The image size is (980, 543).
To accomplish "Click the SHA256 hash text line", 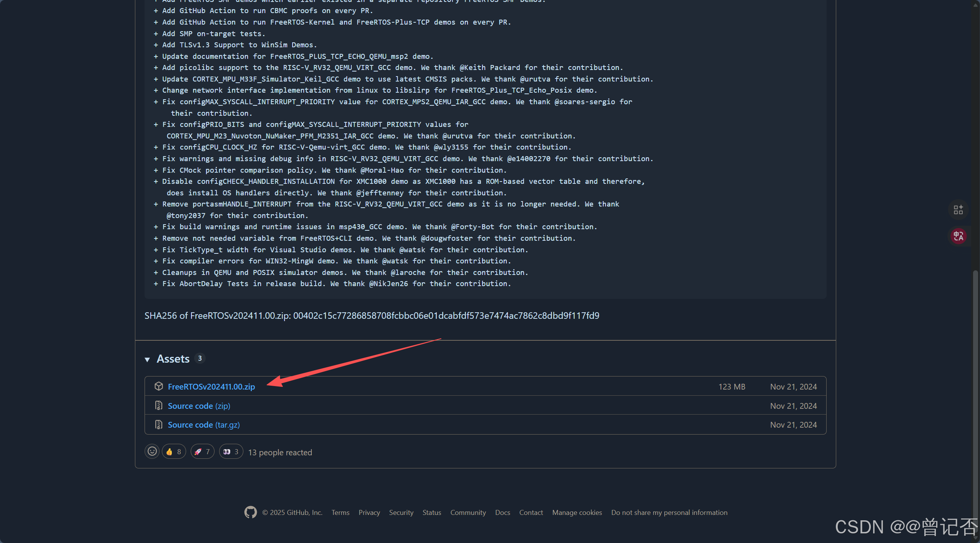I will point(372,316).
